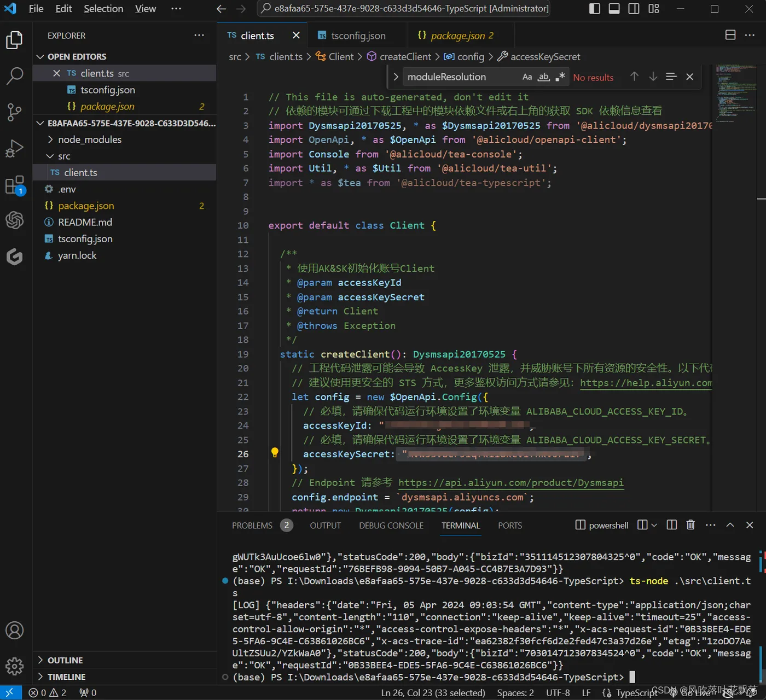Switch to the Debug Console tab

coord(391,526)
